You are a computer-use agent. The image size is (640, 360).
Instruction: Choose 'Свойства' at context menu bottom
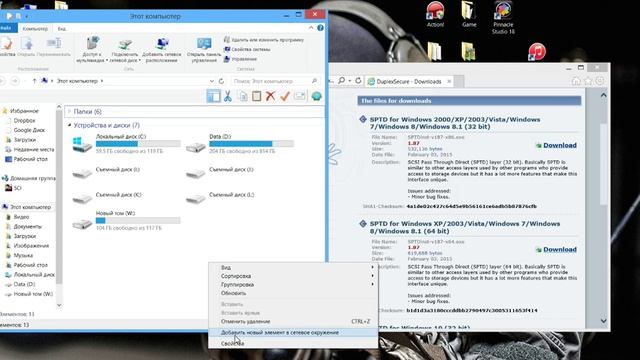click(x=293, y=344)
